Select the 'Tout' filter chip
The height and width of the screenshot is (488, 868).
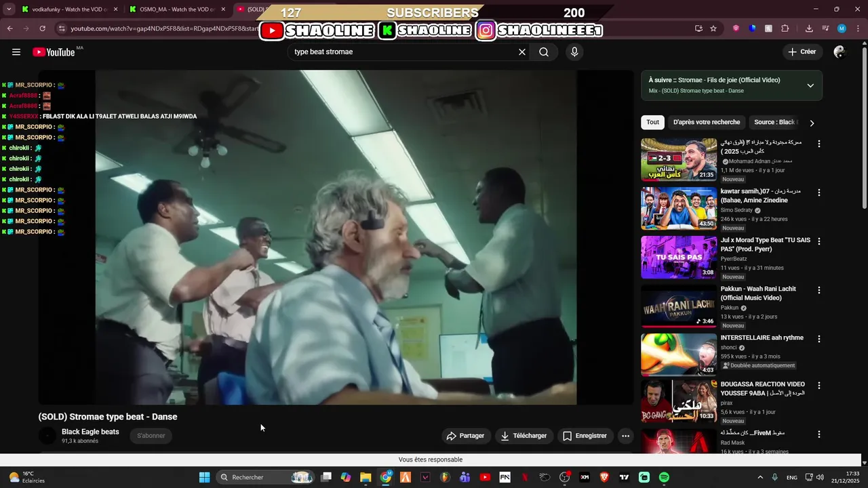click(652, 123)
